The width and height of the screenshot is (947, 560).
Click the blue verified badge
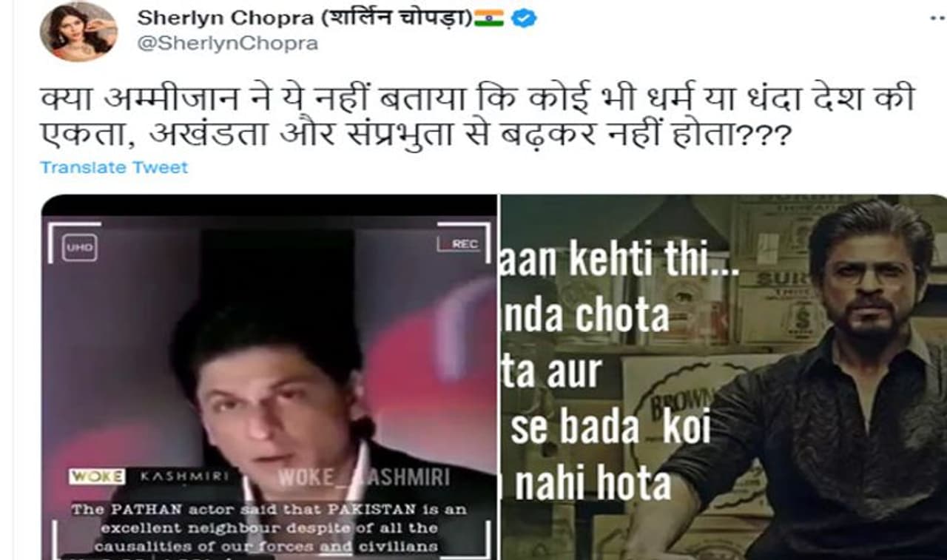(524, 18)
